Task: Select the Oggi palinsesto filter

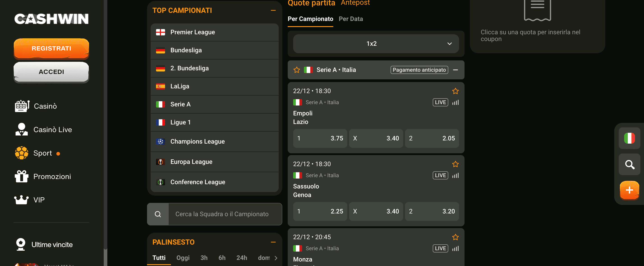Action: click(x=183, y=258)
